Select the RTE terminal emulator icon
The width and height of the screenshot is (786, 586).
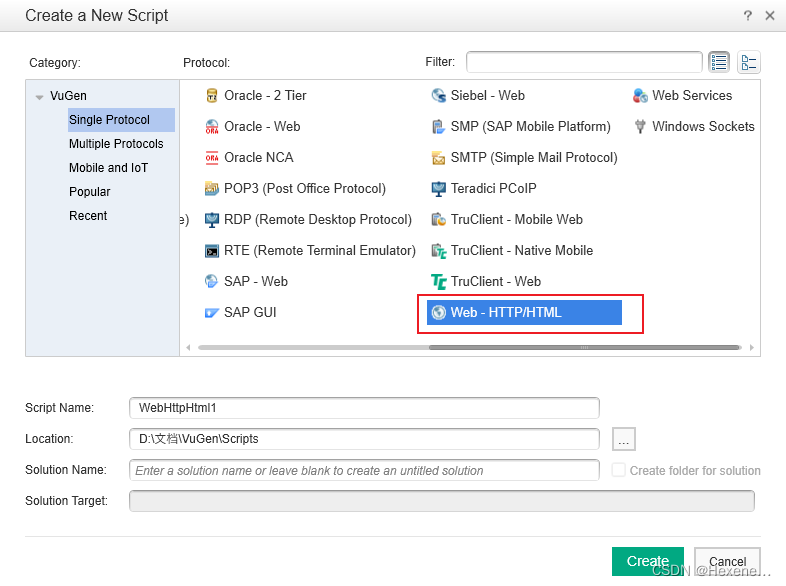[x=212, y=251]
